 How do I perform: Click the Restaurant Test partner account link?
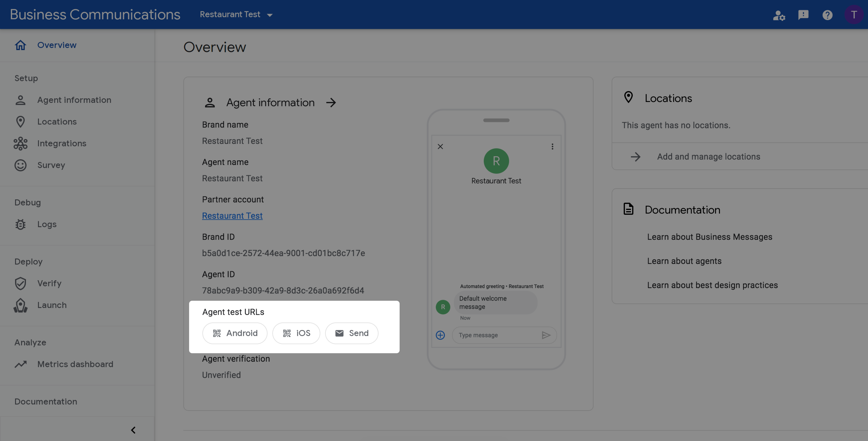pyautogui.click(x=232, y=215)
